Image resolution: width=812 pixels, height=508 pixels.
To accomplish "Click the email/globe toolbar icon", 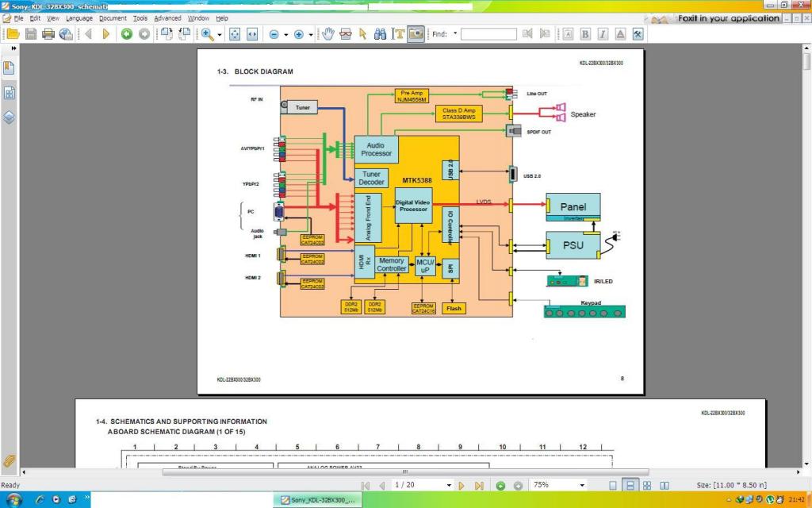I will coord(66,34).
